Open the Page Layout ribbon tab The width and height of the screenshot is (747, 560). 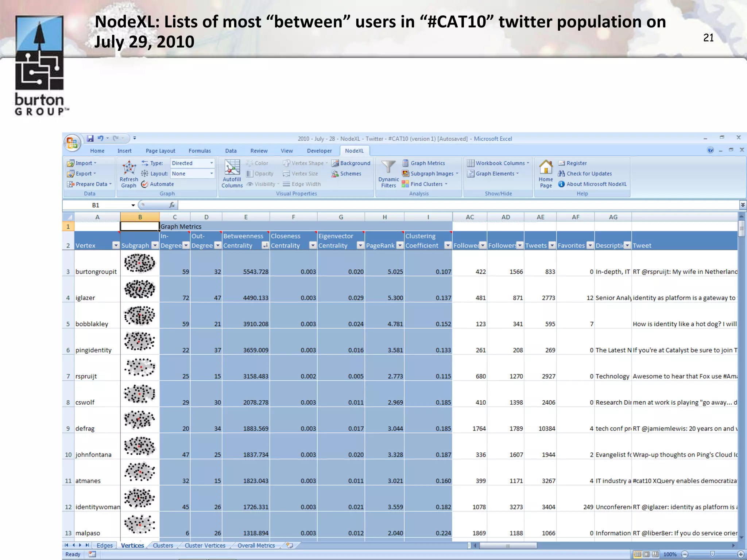click(x=160, y=151)
